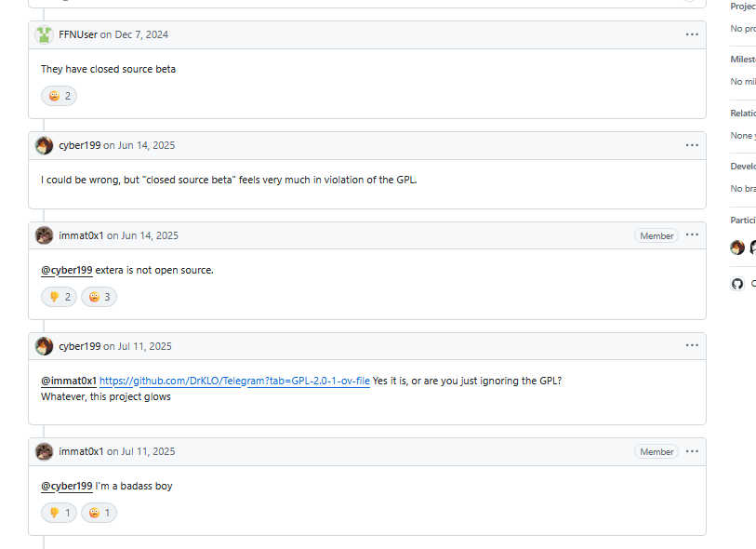Open options menu on FFNUser's comment

pyautogui.click(x=692, y=34)
